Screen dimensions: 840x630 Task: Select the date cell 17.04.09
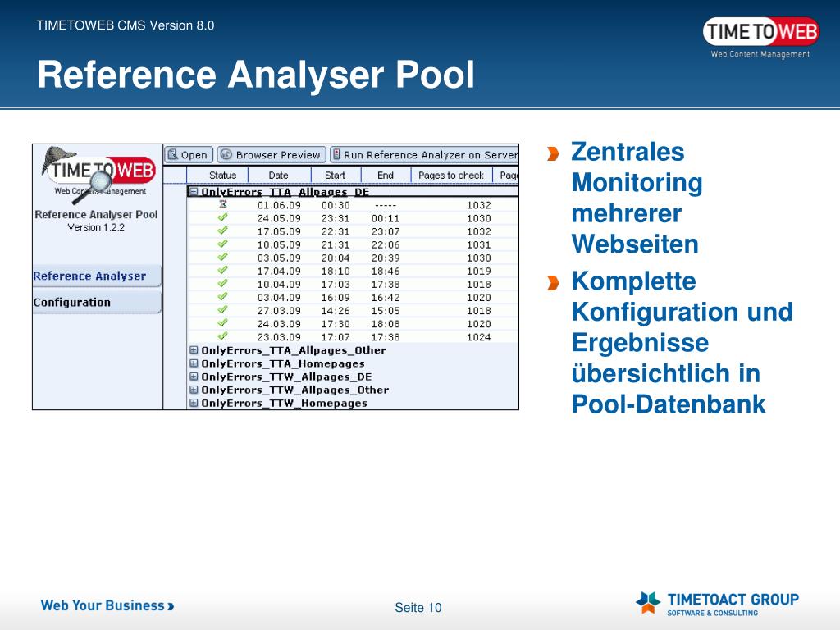tap(279, 271)
